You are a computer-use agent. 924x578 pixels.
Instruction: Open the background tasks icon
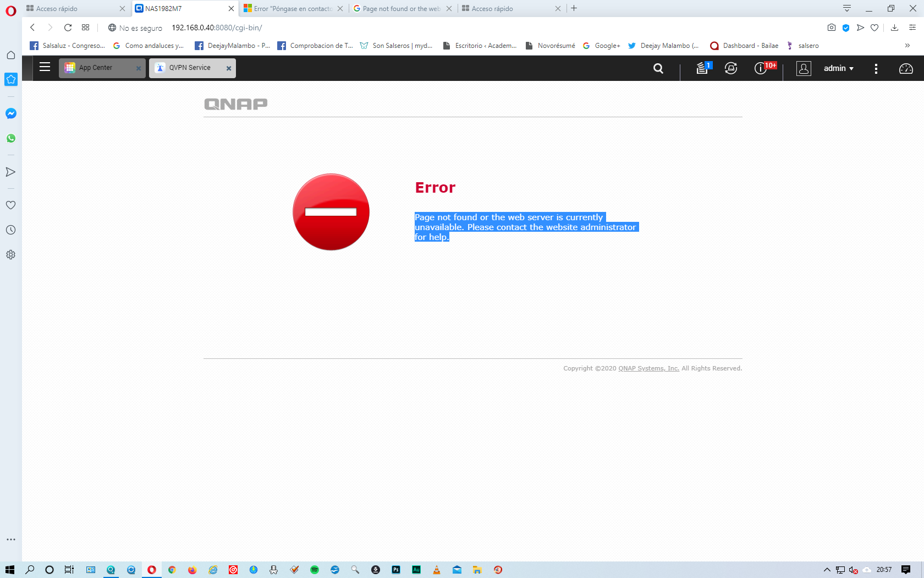(x=702, y=68)
